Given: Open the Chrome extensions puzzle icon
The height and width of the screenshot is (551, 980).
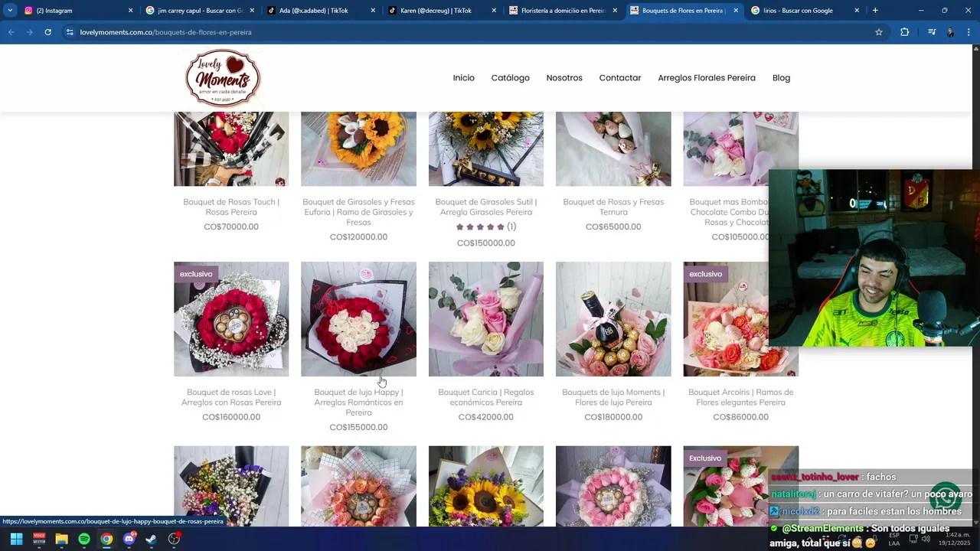Looking at the screenshot, I should 905,32.
